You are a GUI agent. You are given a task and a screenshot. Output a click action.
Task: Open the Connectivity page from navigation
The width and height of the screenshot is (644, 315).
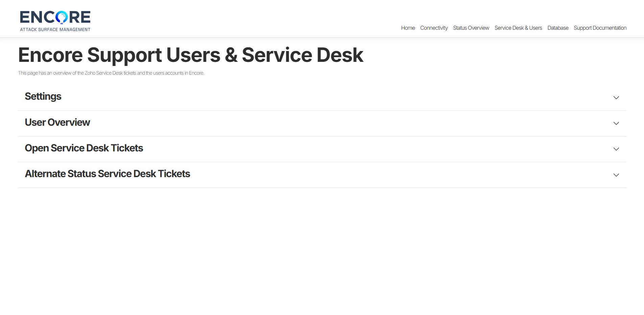(434, 28)
